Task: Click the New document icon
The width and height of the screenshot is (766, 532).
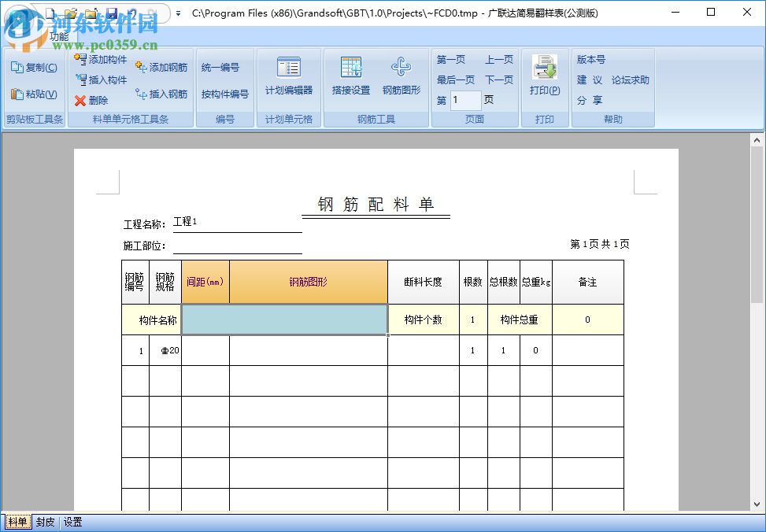Action: (x=50, y=13)
